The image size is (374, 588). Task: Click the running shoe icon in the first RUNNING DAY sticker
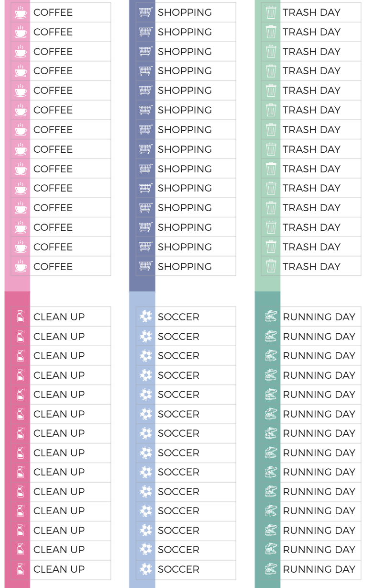tap(271, 317)
